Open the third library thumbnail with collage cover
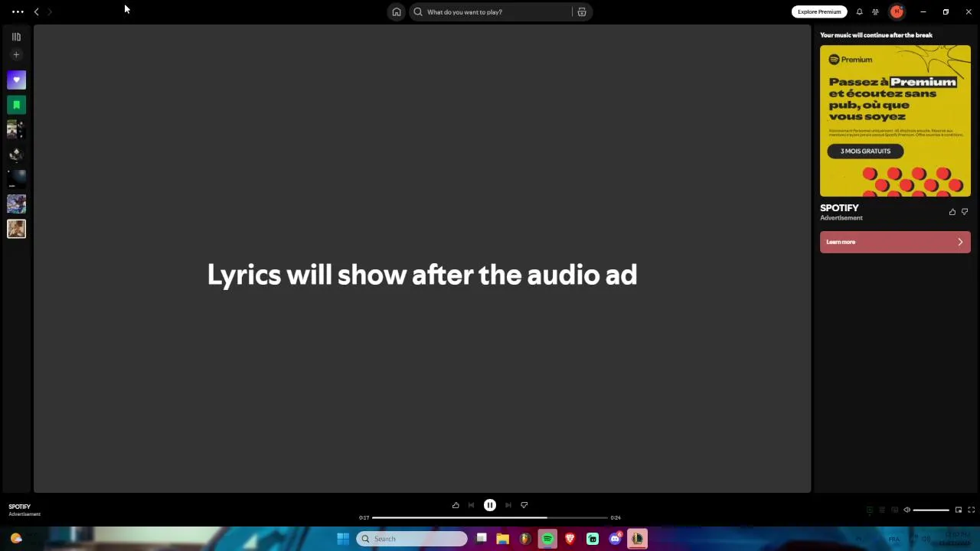 pyautogui.click(x=16, y=129)
